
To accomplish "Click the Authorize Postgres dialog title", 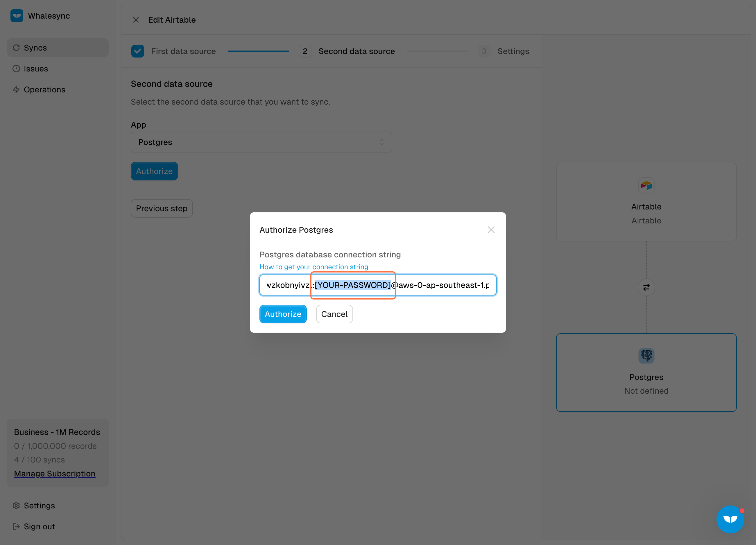I will [x=296, y=230].
